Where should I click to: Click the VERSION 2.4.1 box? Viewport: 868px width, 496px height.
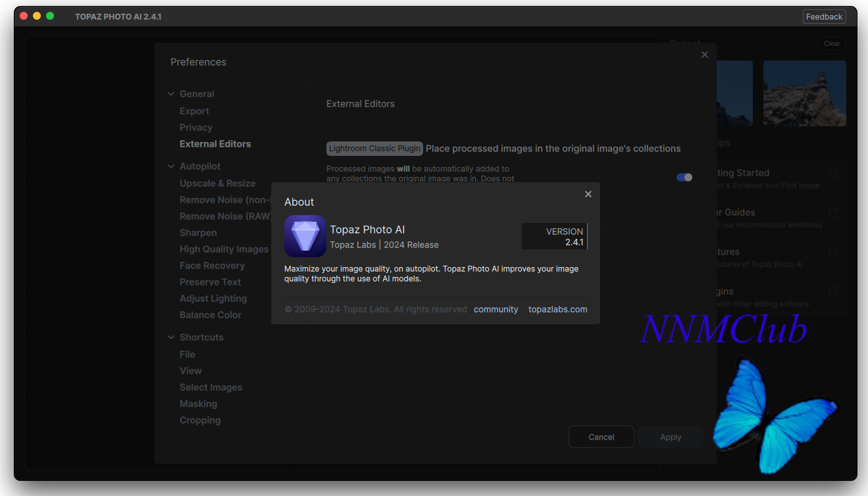click(x=555, y=236)
